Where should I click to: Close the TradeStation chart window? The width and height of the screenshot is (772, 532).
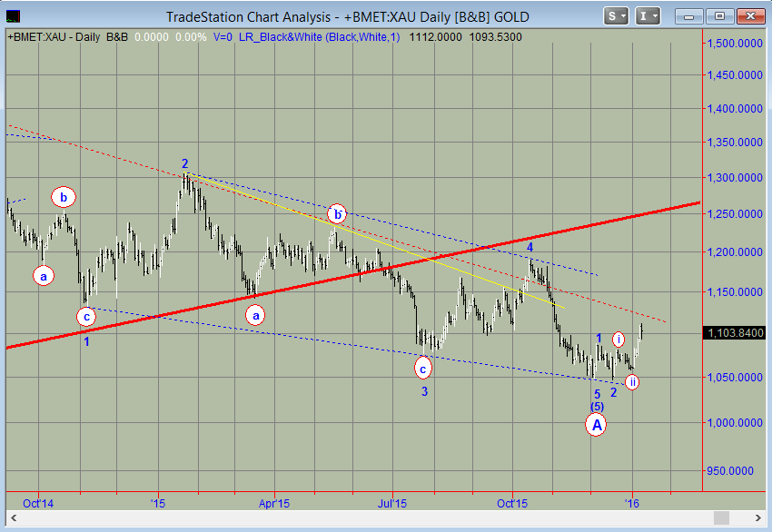[x=750, y=16]
